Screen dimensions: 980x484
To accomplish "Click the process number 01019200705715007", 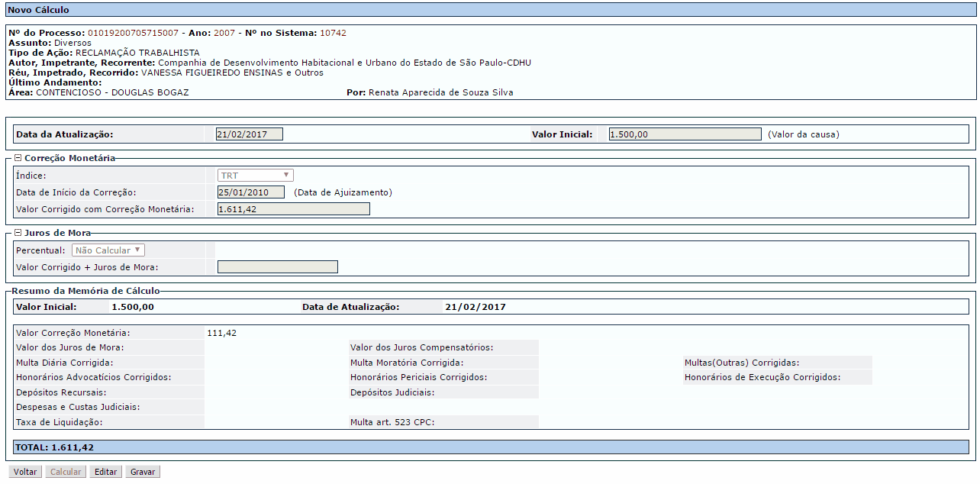I will (x=133, y=34).
